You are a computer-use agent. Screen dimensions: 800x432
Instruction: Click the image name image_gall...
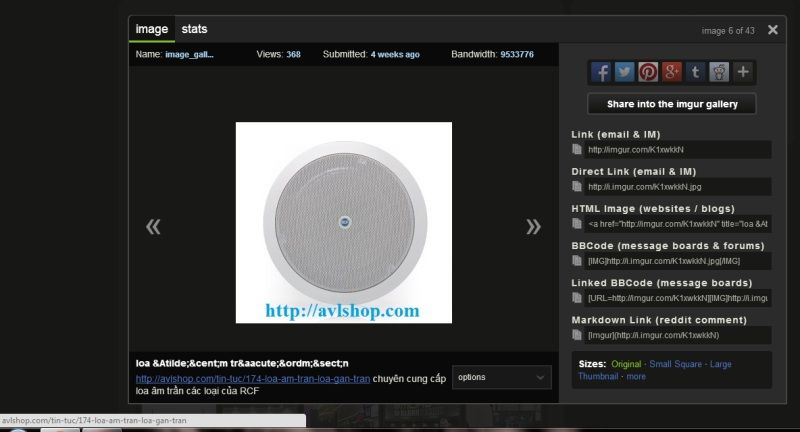coord(189,55)
